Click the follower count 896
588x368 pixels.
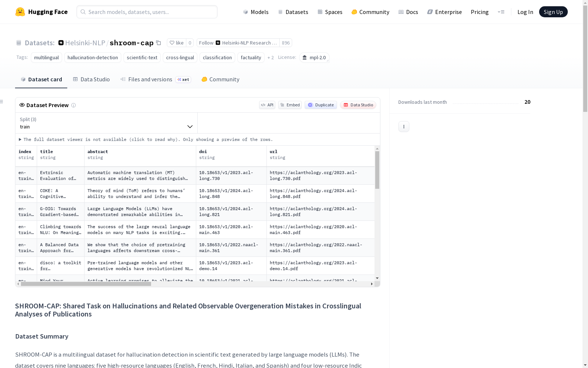[286, 43]
